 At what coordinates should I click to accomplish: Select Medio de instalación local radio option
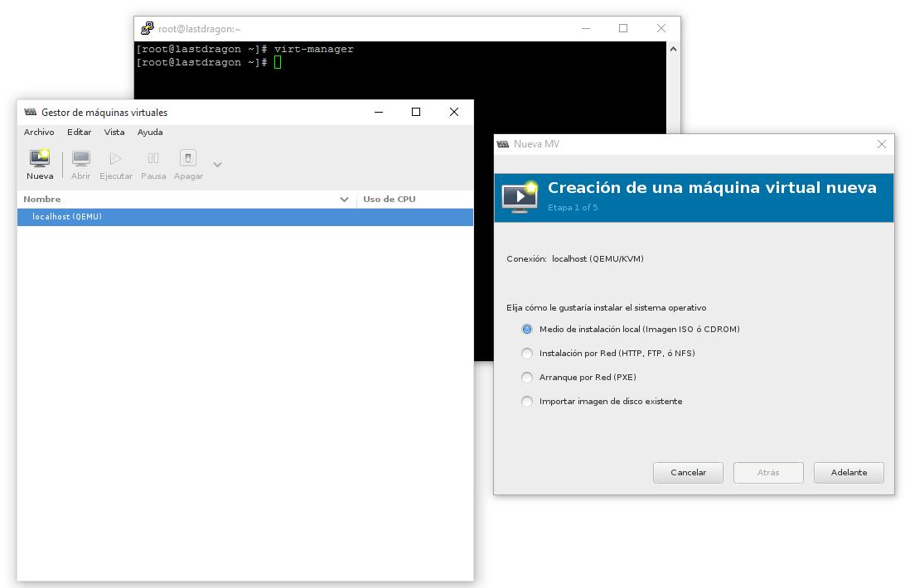pyautogui.click(x=527, y=330)
